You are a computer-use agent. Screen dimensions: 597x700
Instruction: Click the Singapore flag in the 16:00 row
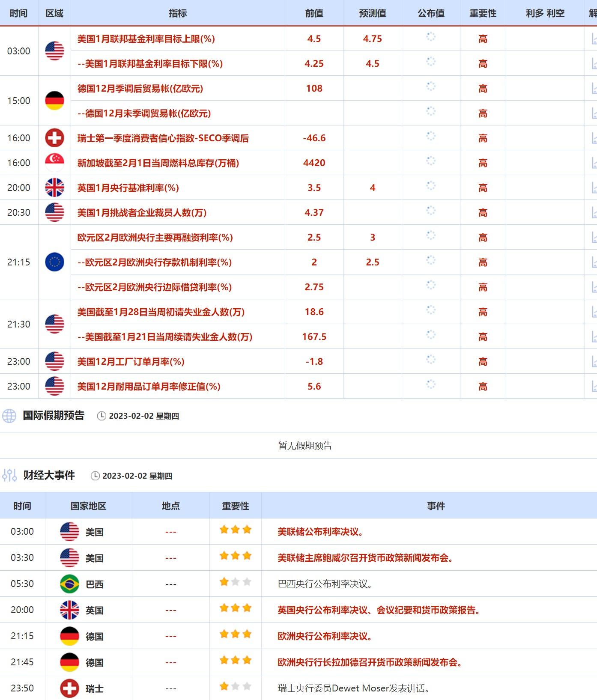pos(54,163)
